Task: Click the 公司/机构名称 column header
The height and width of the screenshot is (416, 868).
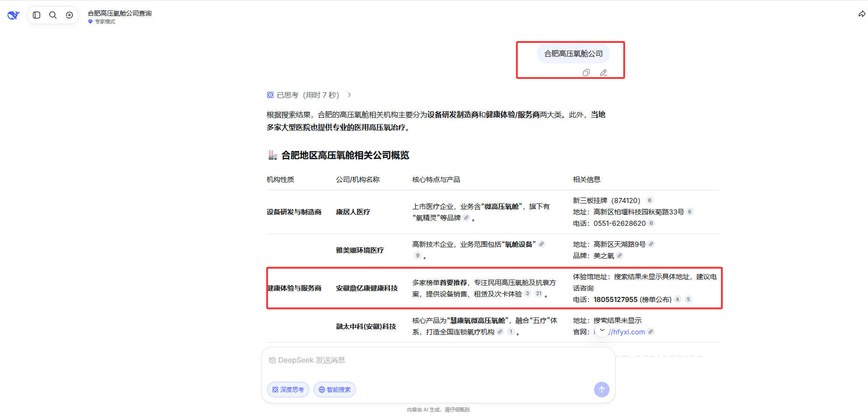Action: pos(358,180)
